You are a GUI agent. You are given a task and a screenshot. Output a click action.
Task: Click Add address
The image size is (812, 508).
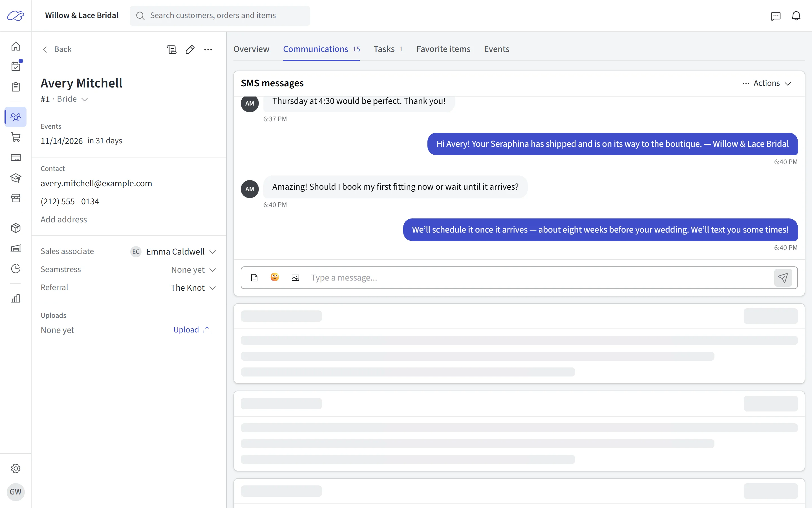pos(64,219)
